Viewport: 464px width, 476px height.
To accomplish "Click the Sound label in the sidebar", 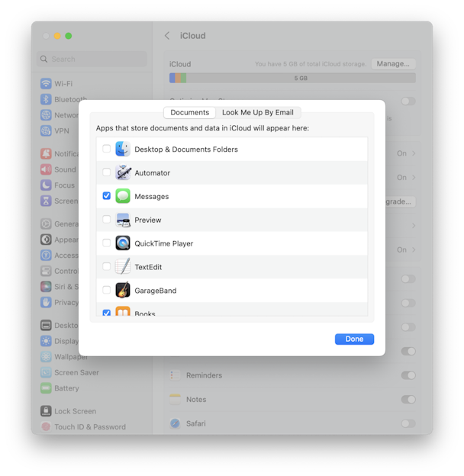I will (x=65, y=169).
